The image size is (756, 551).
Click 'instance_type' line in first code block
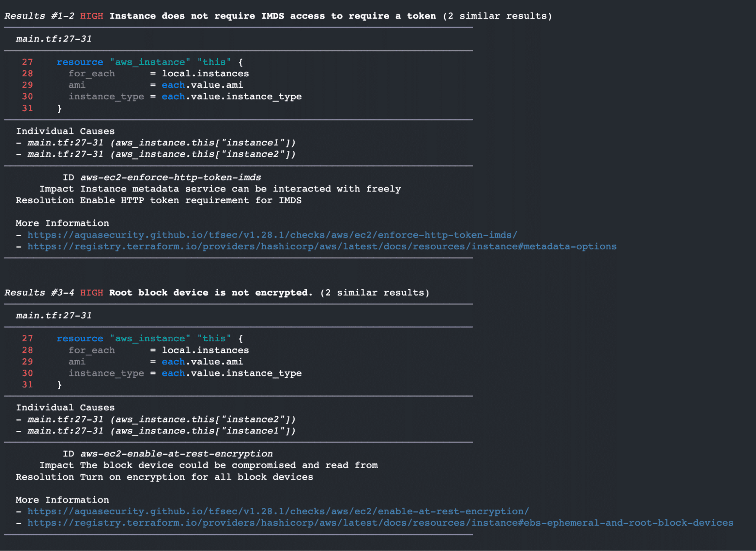click(185, 97)
